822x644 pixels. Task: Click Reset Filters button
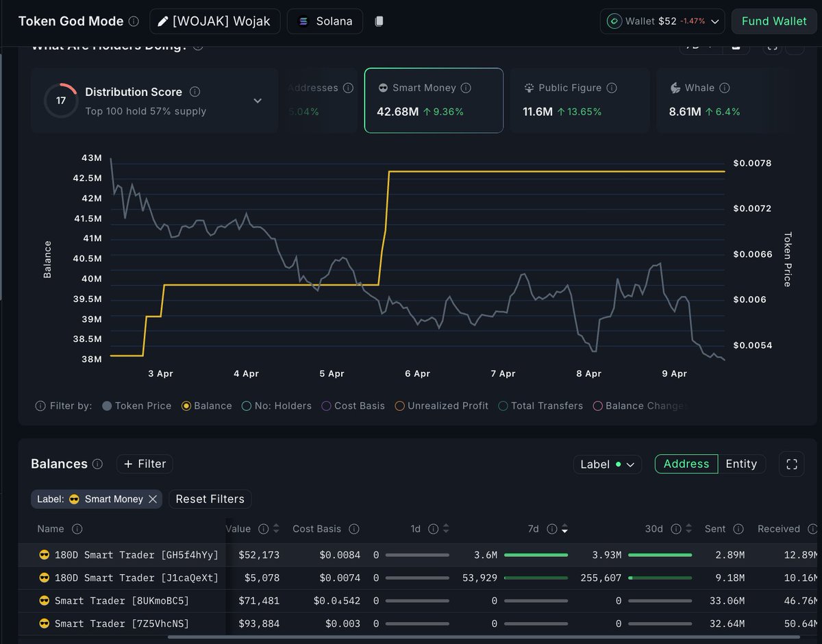[210, 499]
